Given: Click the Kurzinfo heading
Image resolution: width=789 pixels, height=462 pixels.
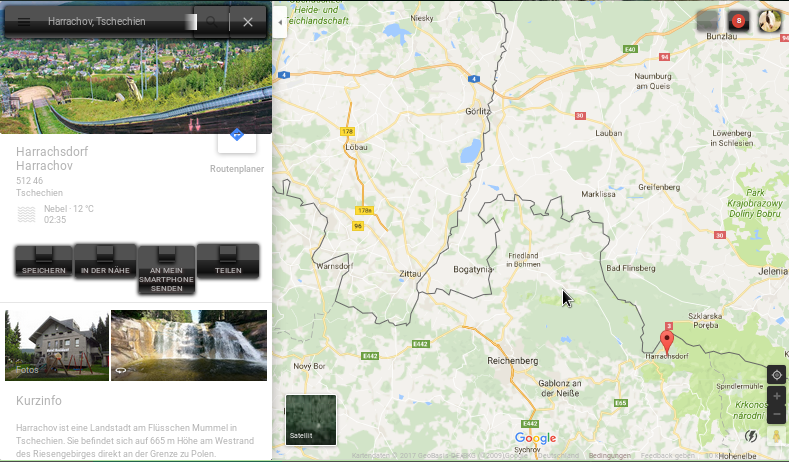Looking at the screenshot, I should pos(39,401).
